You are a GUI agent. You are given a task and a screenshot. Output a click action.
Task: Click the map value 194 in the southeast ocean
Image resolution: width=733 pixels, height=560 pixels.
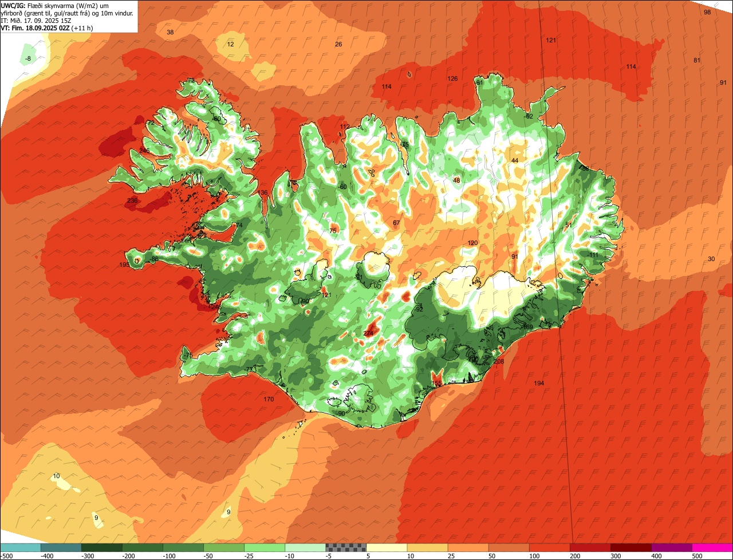pyautogui.click(x=539, y=383)
